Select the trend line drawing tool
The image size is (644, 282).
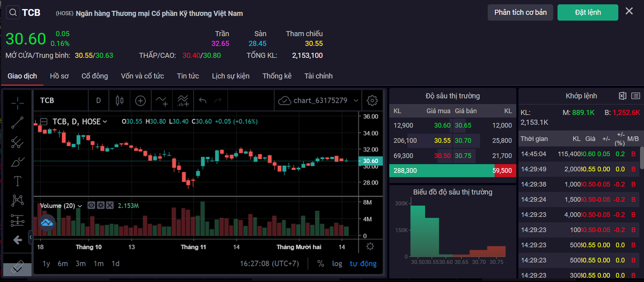click(17, 122)
